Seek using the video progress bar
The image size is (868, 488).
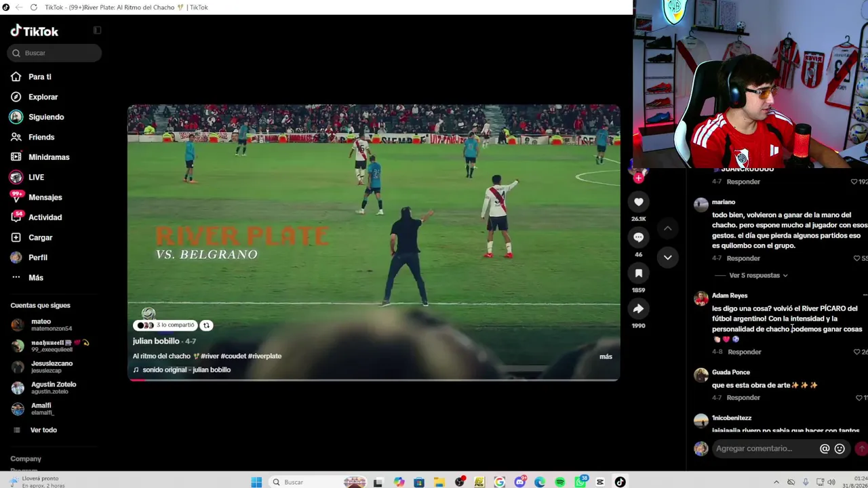[x=374, y=380]
